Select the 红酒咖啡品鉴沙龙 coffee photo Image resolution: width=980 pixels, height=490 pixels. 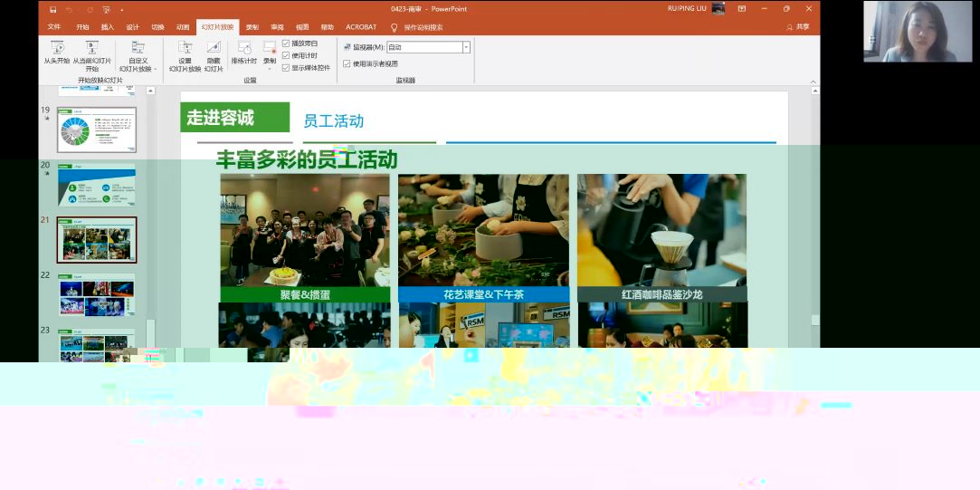[x=661, y=230]
